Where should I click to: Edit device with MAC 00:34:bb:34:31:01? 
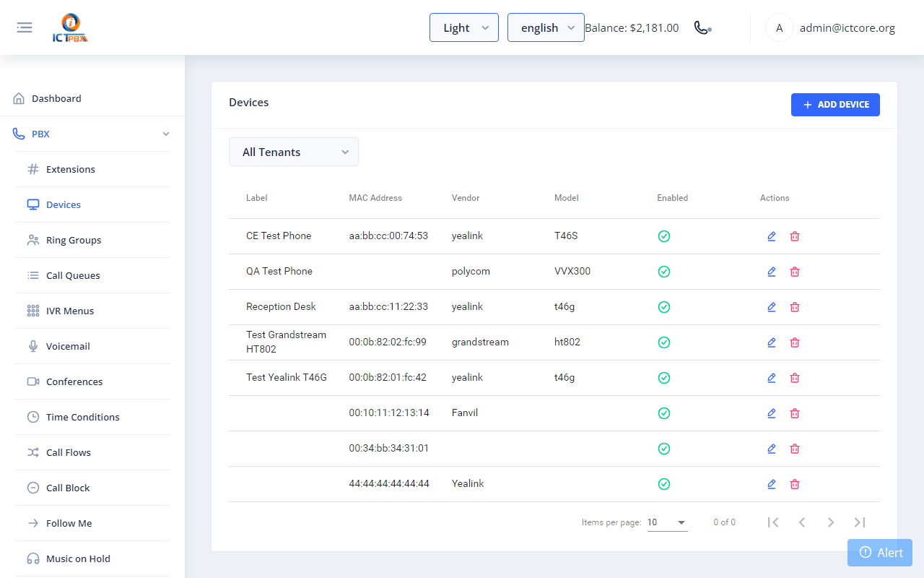[772, 449]
